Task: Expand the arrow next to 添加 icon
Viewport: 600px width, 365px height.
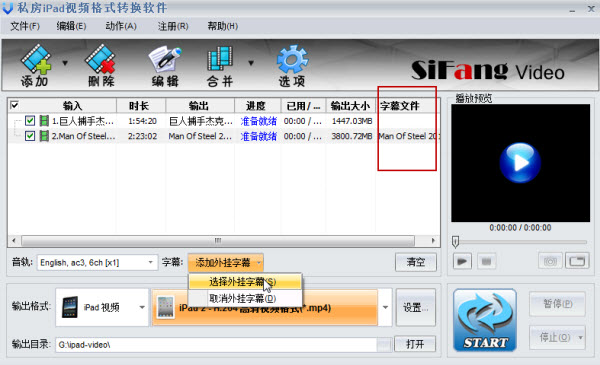Action: pos(65,63)
